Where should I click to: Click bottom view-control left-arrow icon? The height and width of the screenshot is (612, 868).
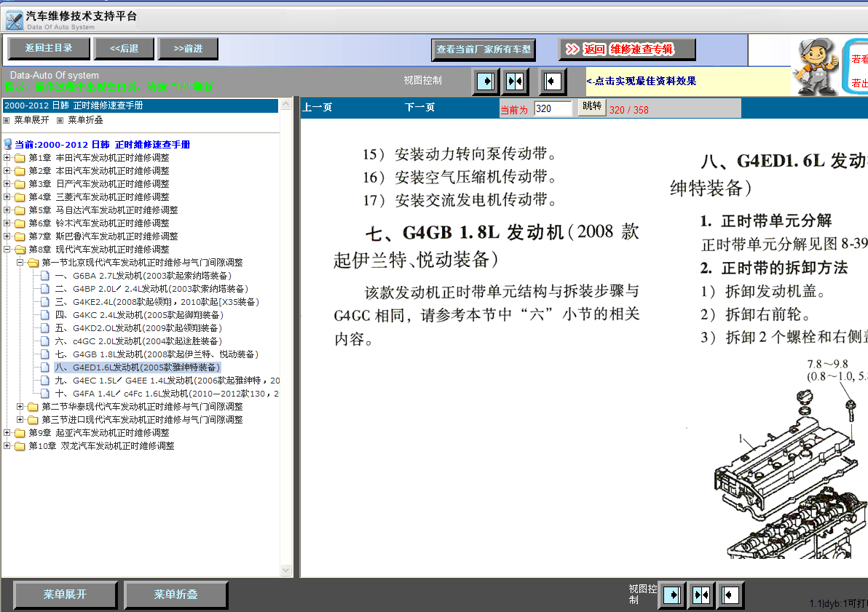(x=730, y=595)
